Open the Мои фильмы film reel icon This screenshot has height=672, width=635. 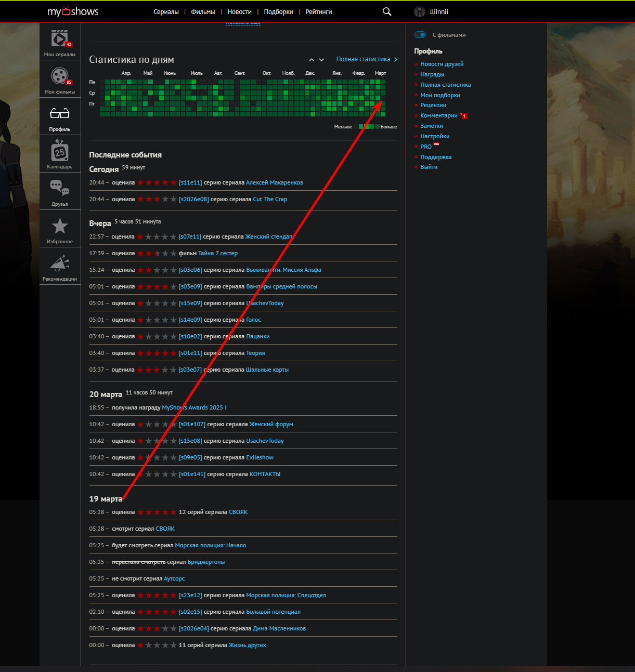(x=60, y=76)
